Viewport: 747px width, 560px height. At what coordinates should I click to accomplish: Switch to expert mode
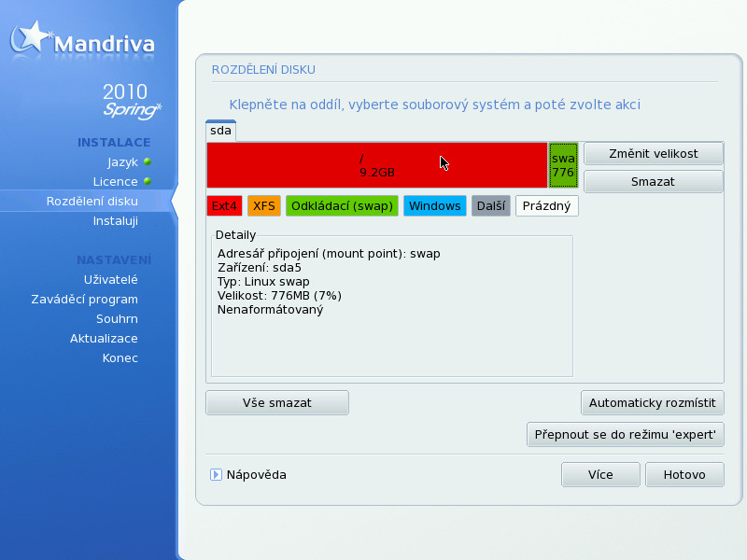(x=625, y=434)
